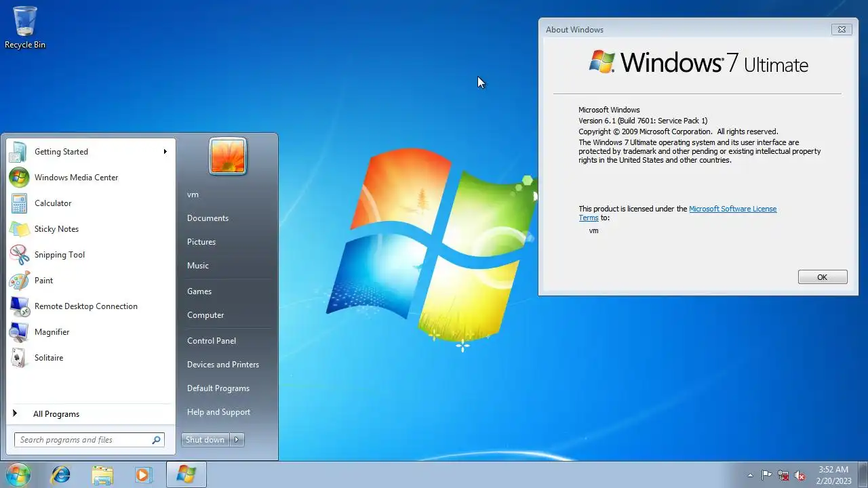The width and height of the screenshot is (868, 488).
Task: Click the Show desktop strip at taskbar end
Action: click(863, 475)
